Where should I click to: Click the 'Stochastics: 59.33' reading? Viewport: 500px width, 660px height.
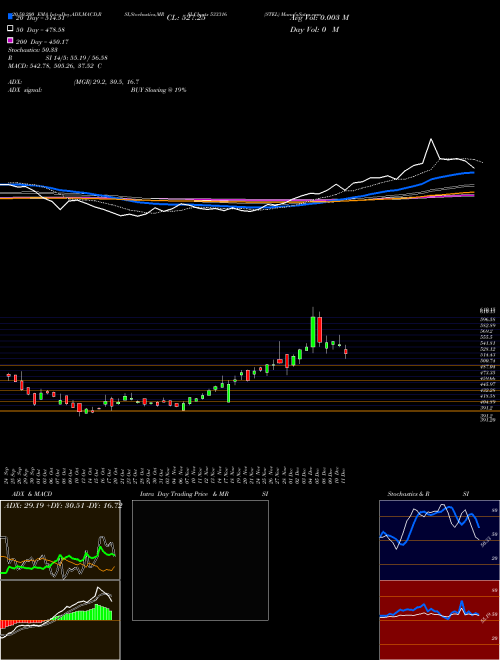point(33,50)
